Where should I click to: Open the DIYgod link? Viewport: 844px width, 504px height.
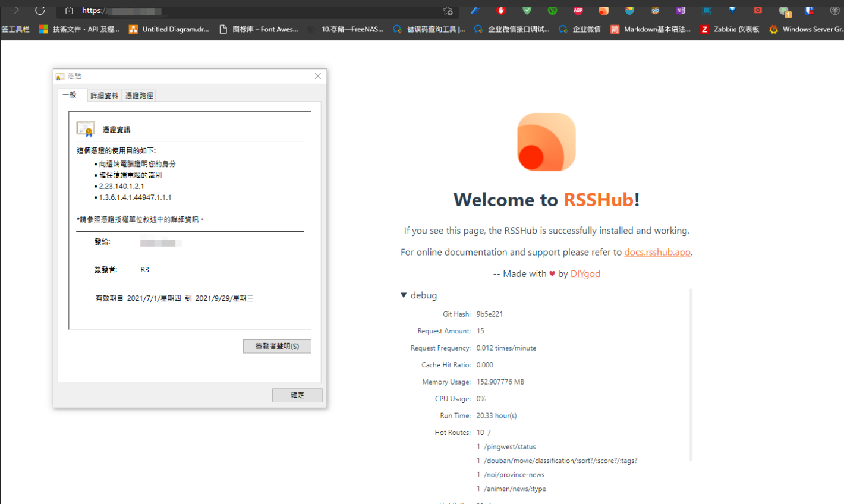(x=585, y=273)
